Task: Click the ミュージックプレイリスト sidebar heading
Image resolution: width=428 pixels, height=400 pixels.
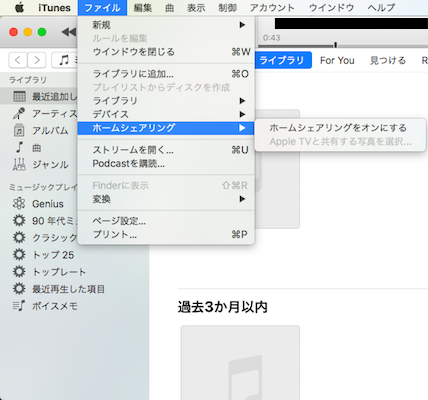Action: (43, 187)
